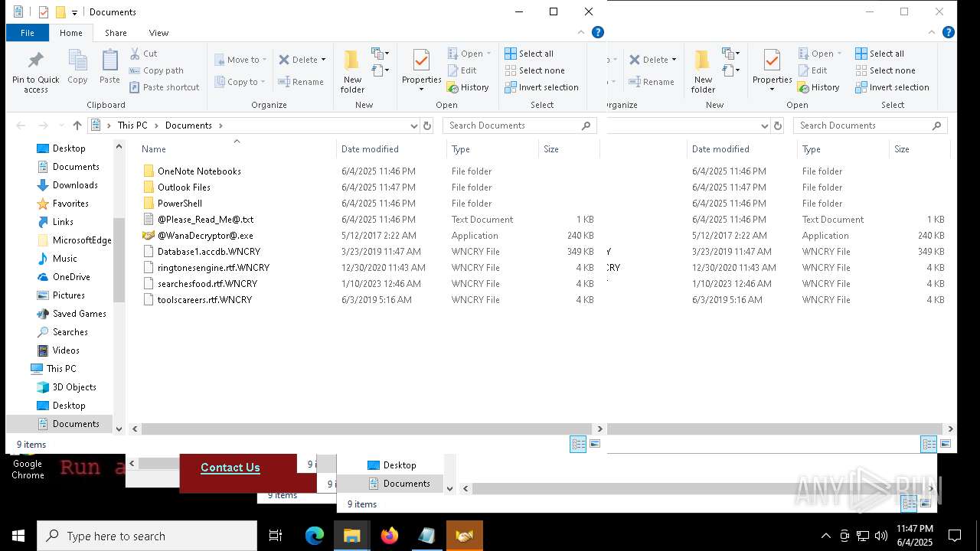
Task: Click Select all in front window
Action: coord(529,54)
